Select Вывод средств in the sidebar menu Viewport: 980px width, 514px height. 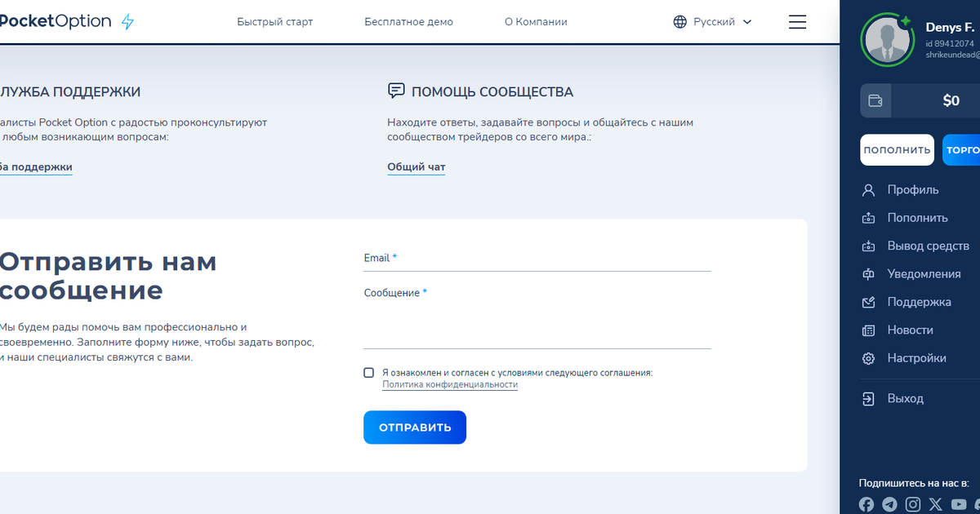(929, 246)
